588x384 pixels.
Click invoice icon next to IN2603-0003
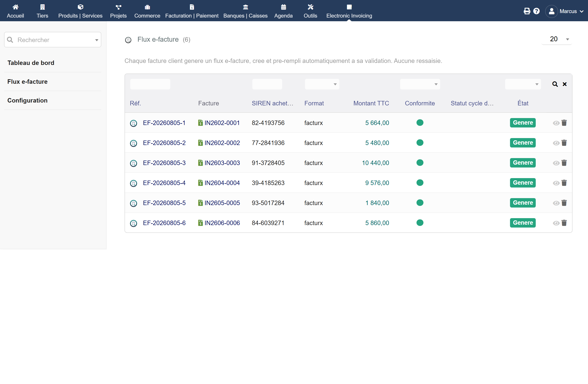point(200,163)
